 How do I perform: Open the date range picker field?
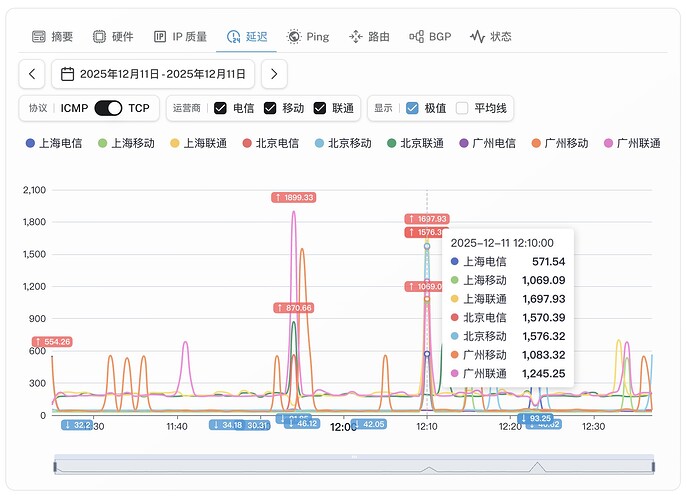point(153,74)
